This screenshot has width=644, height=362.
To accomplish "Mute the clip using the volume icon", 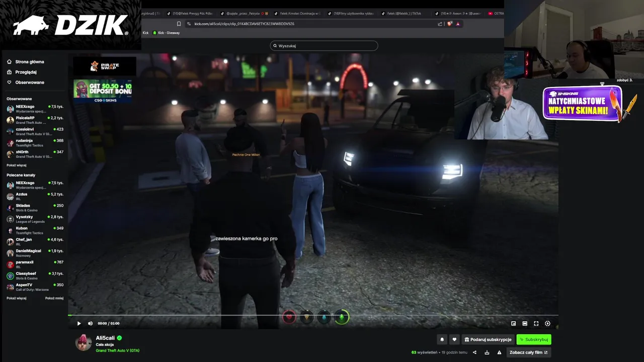I will point(91,323).
